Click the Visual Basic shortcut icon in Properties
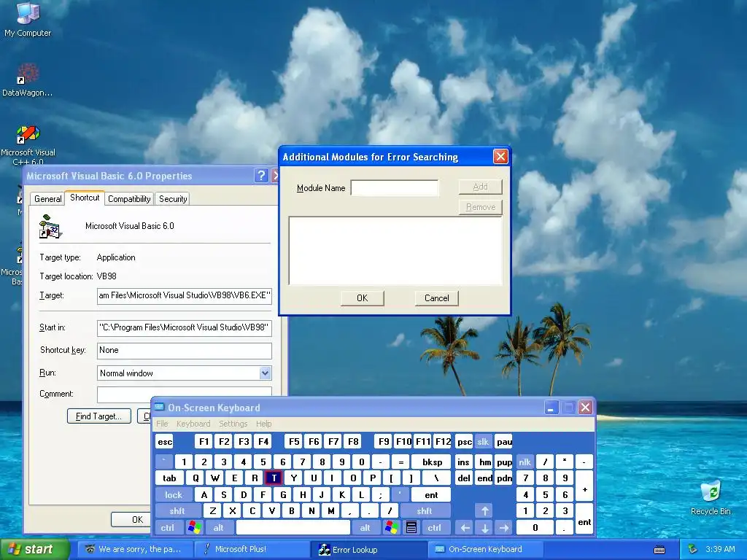 pos(50,227)
